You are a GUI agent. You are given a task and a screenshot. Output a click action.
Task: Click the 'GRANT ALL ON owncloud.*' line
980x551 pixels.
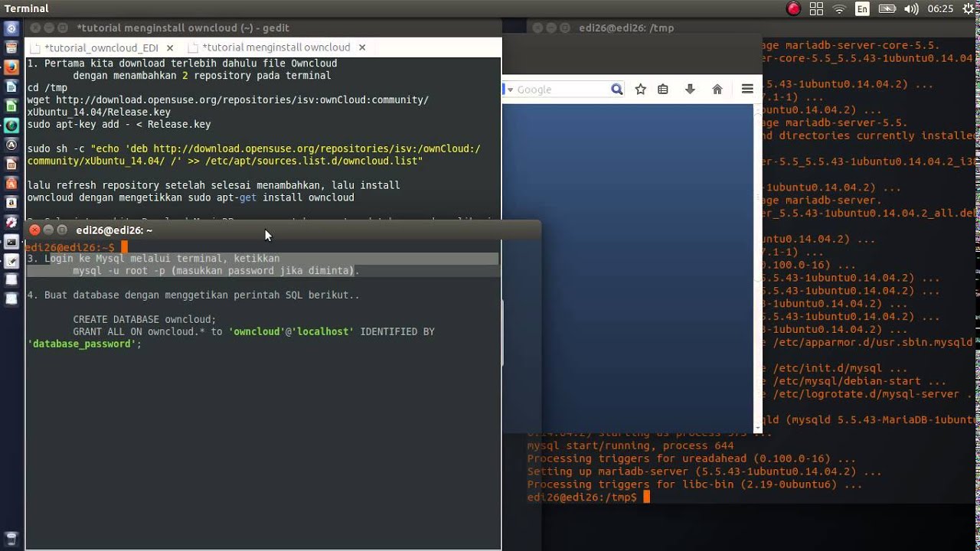[253, 332]
